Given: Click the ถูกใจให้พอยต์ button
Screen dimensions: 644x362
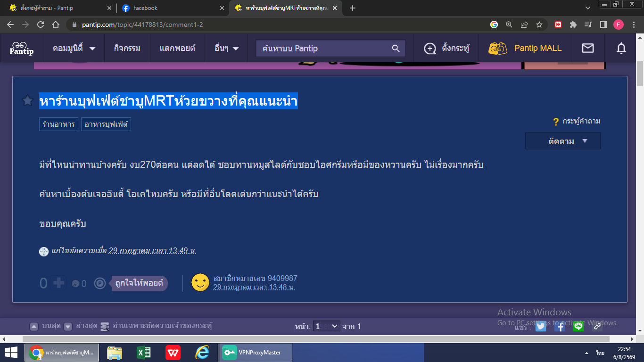Looking at the screenshot, I should [140, 283].
